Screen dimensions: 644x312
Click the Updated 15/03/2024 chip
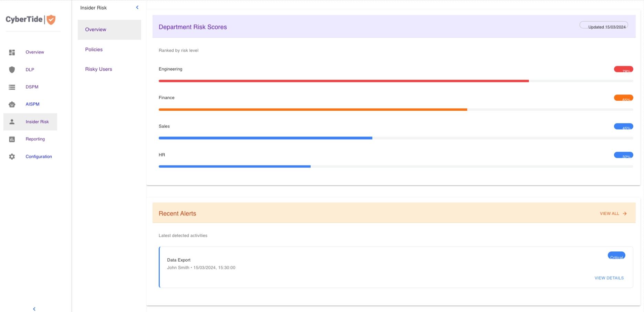604,25
